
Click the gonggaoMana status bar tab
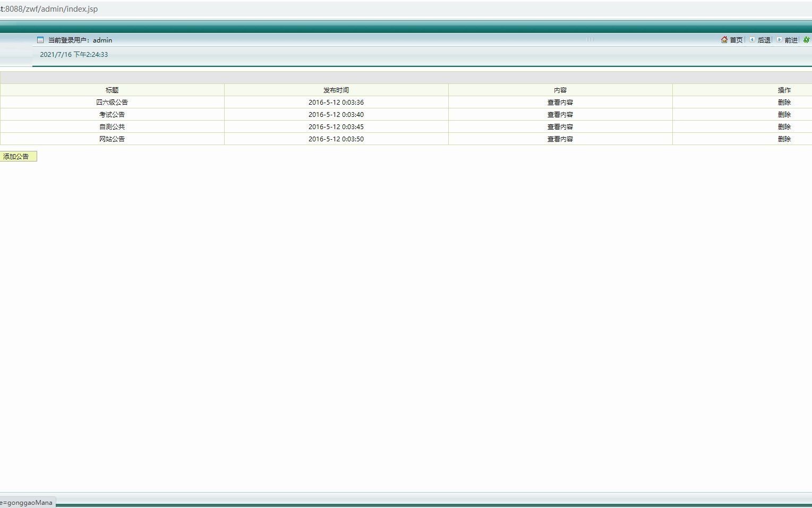[x=27, y=502]
